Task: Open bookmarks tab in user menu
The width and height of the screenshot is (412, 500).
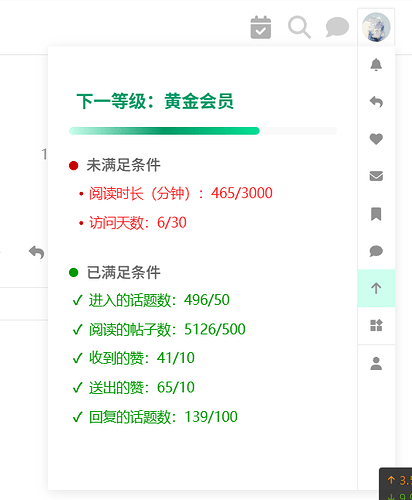Action: [x=376, y=214]
